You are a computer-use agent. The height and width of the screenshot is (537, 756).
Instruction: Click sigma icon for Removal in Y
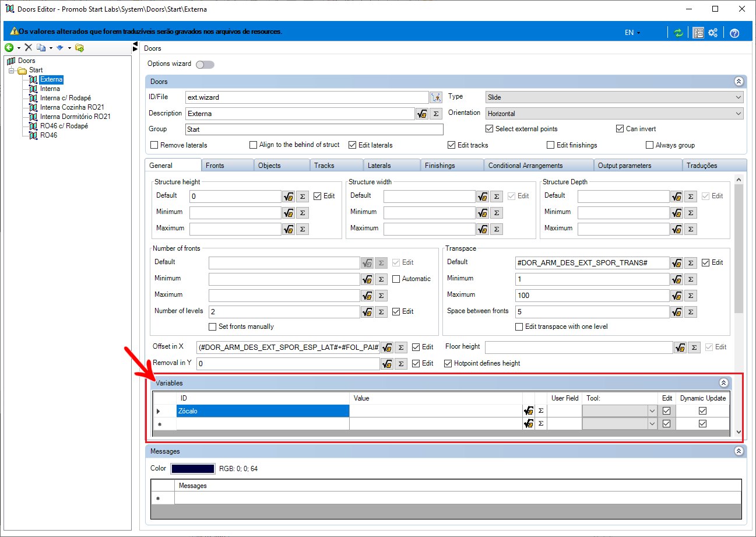(401, 364)
